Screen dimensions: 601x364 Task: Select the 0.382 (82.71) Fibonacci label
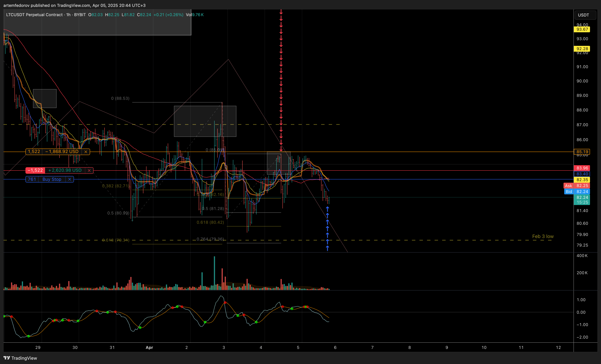[116, 186]
